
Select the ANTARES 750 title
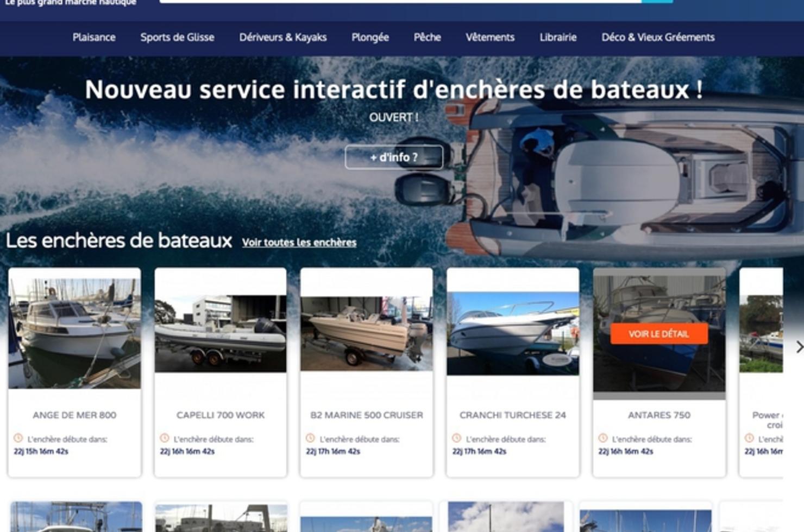coord(659,415)
